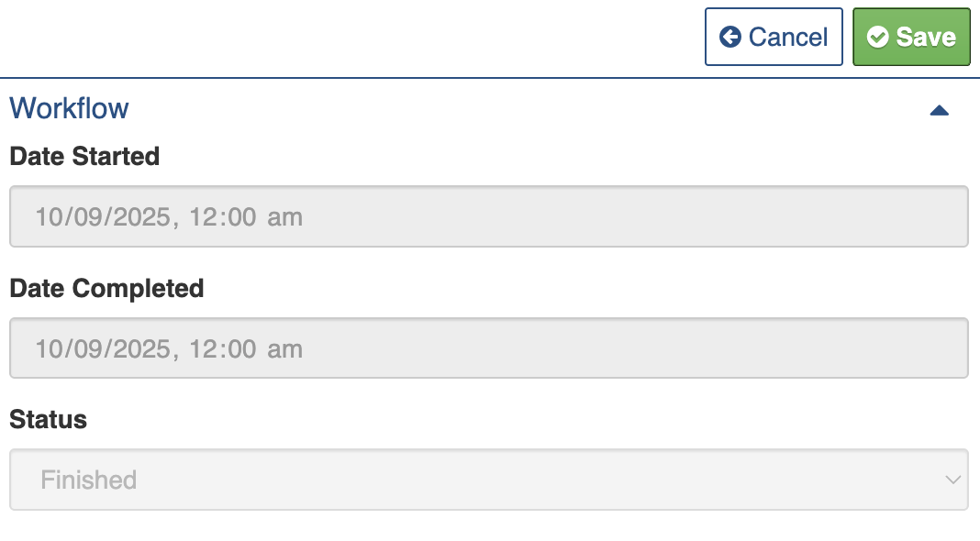The width and height of the screenshot is (980, 541).
Task: Select the 12:00 time in Date Started
Action: pos(225,217)
